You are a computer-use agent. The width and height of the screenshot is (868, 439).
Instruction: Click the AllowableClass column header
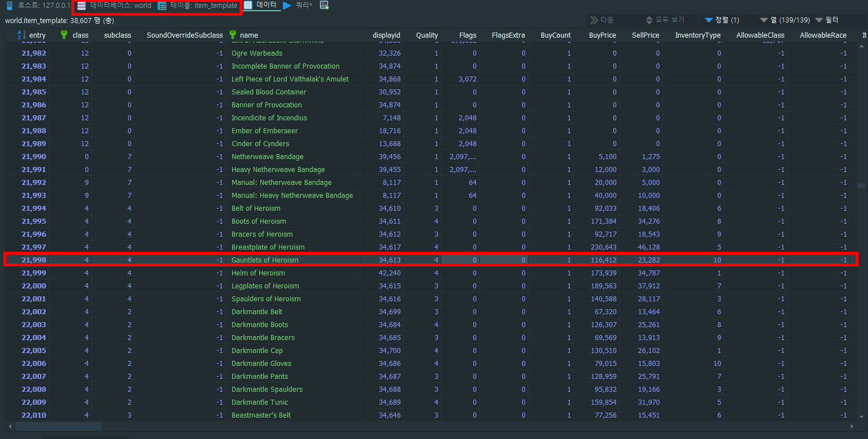pos(760,35)
